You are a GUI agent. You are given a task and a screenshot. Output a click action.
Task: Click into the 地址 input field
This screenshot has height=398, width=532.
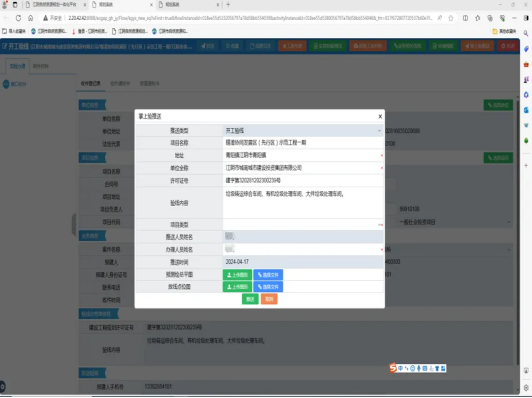[303, 155]
